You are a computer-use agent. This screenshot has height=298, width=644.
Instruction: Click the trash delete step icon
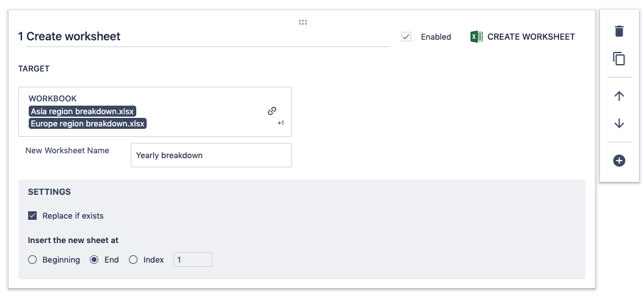619,31
